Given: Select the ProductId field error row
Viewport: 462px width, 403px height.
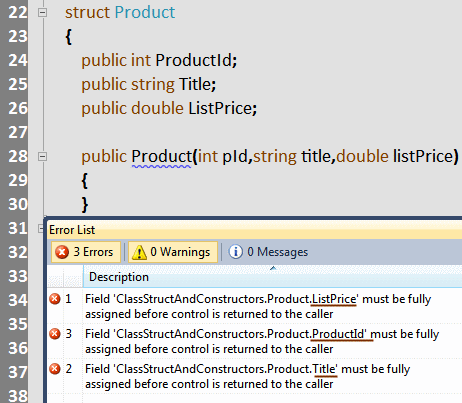Looking at the screenshot, I should [x=255, y=341].
